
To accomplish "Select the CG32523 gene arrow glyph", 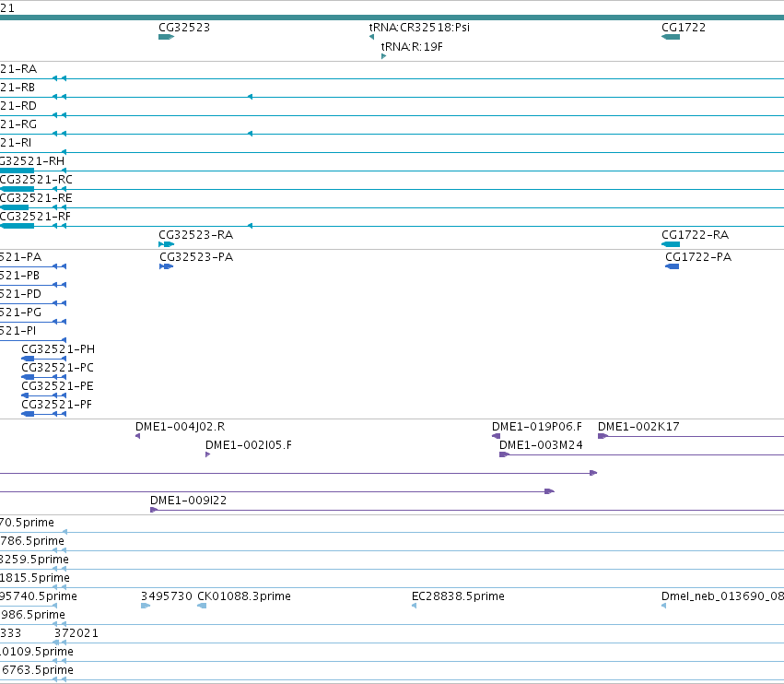I will point(166,37).
